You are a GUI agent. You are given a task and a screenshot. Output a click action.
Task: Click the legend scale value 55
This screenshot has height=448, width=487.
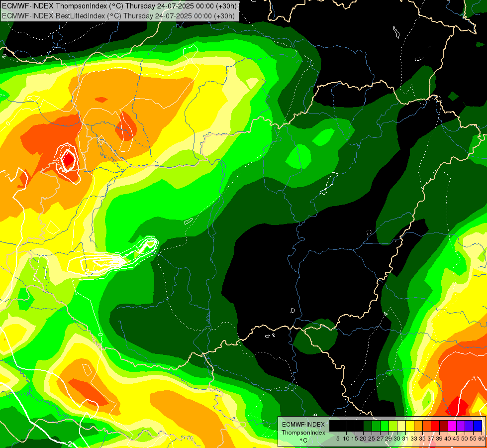(474, 439)
